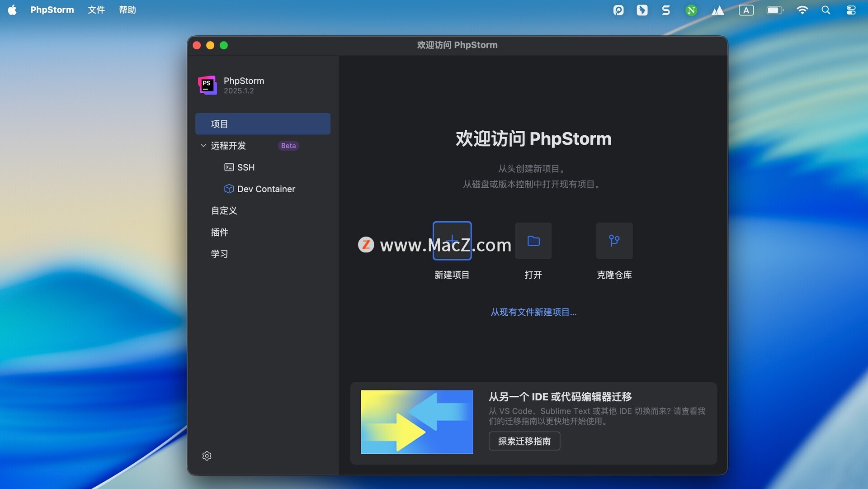
Task: Open Spotlight search in menu bar
Action: pos(826,10)
